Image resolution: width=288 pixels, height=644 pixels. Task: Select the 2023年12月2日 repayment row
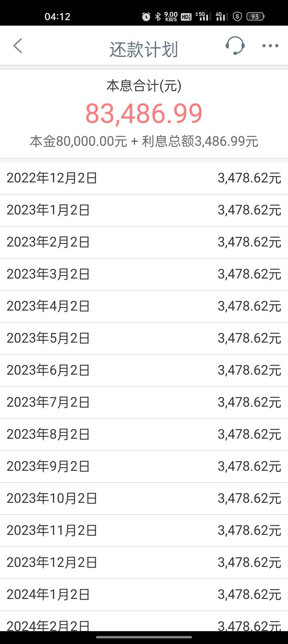[144, 563]
